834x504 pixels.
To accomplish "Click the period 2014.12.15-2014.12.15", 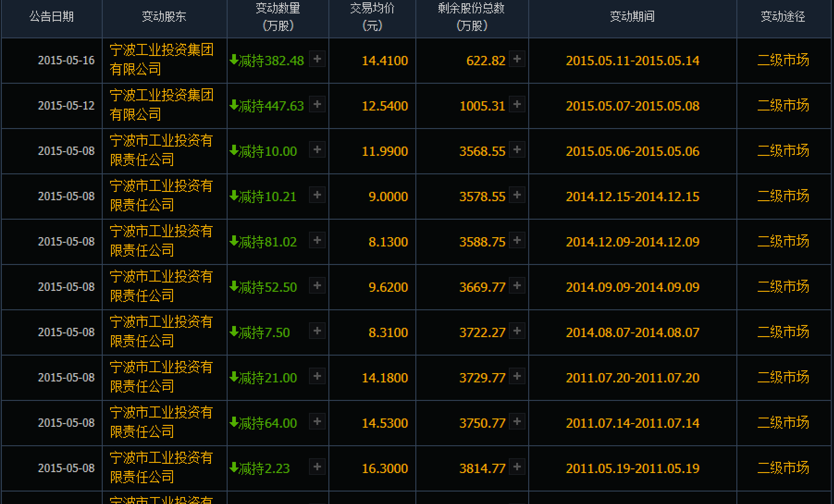I will click(633, 197).
